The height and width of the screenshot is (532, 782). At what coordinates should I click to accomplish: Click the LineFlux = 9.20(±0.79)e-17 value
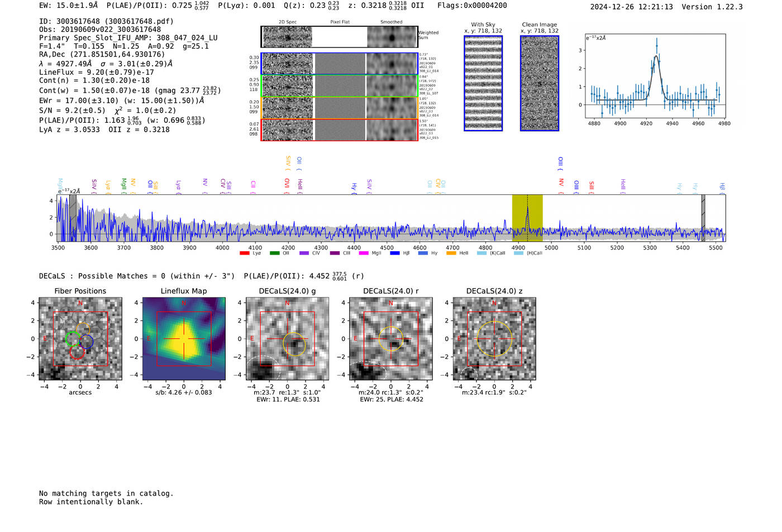click(x=97, y=72)
